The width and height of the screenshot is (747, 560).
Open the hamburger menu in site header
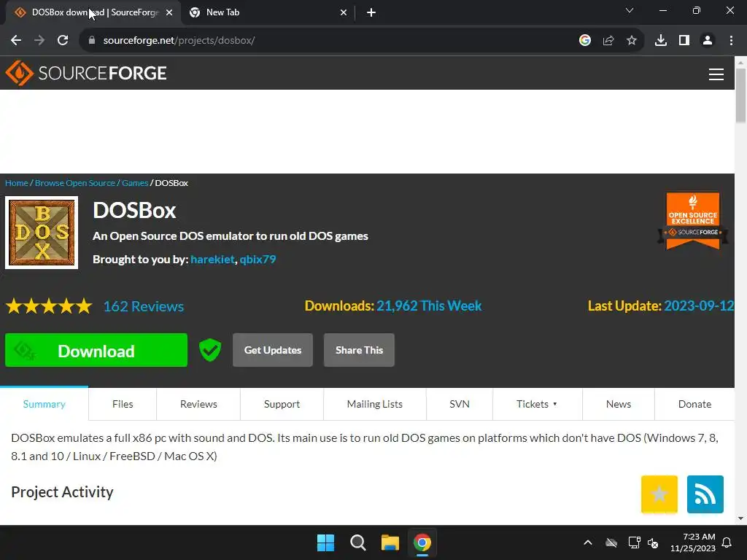(716, 74)
